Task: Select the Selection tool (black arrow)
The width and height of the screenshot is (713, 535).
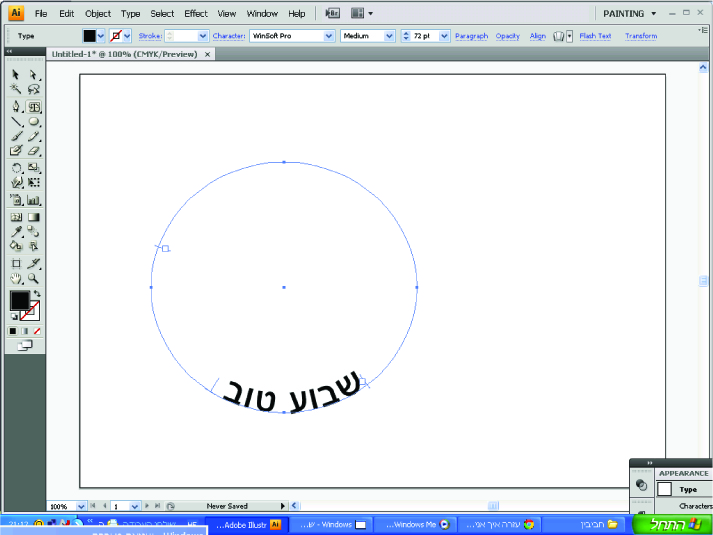Action: point(16,74)
